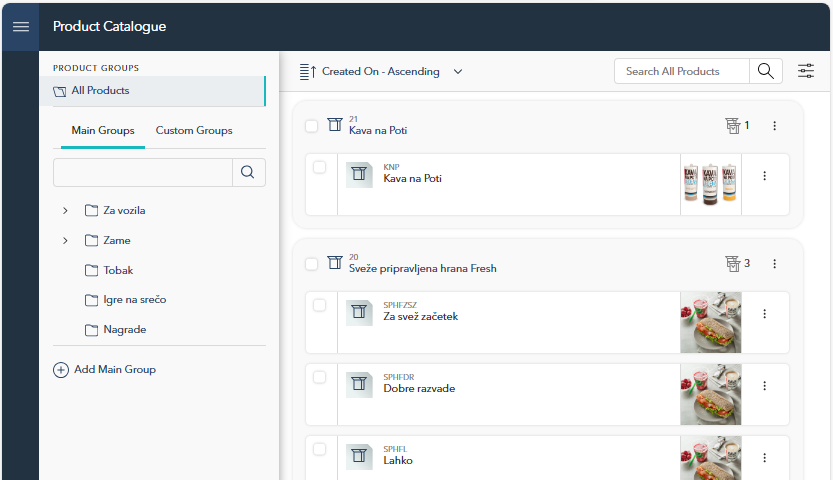This screenshot has width=833, height=480.
Task: Click the Za svež začetek sandwich thumbnail
Action: tap(711, 322)
